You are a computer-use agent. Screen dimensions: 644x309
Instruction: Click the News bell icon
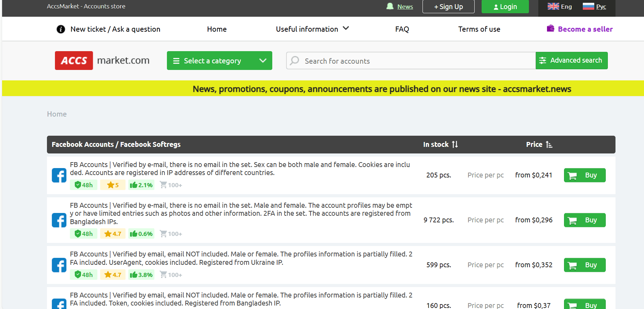(x=390, y=6)
